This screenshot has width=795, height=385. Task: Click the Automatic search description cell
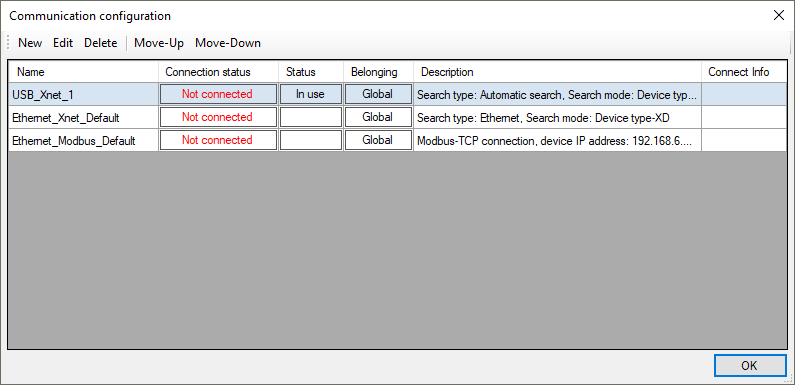point(558,94)
